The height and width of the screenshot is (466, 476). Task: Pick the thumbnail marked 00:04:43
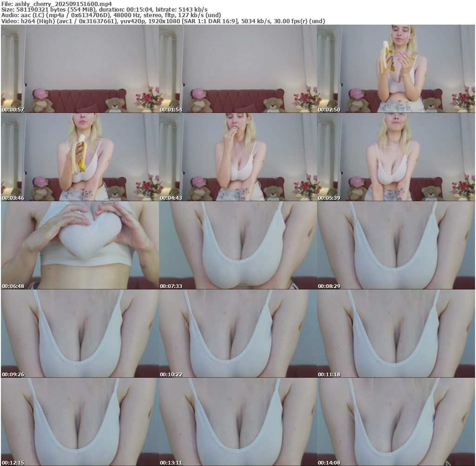tap(238, 157)
